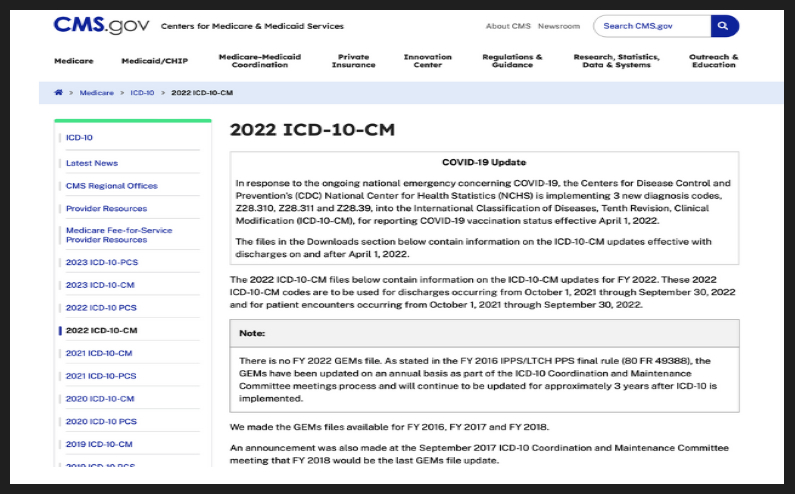
Task: Open 2019 ICD-10-CM sidebar link
Action: (x=99, y=444)
